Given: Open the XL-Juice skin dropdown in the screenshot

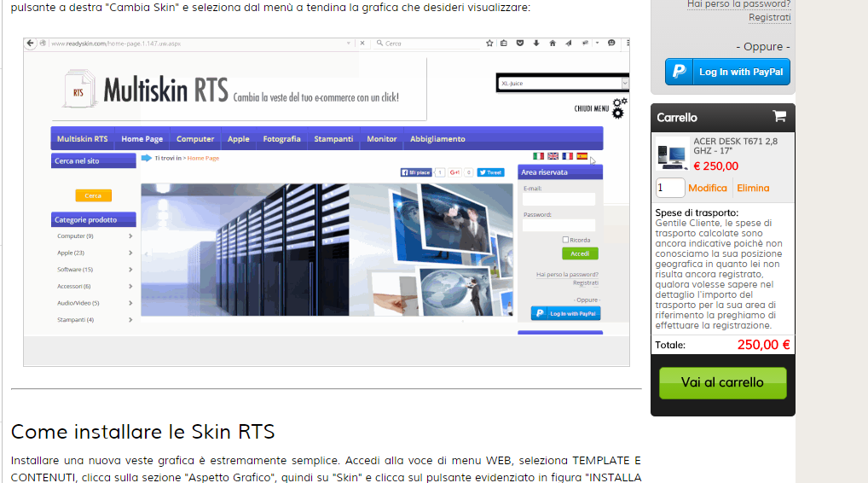Looking at the screenshot, I should tap(563, 83).
